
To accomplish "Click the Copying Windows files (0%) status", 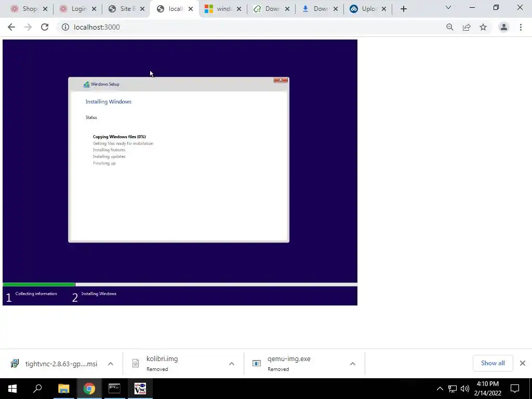I will click(x=119, y=137).
